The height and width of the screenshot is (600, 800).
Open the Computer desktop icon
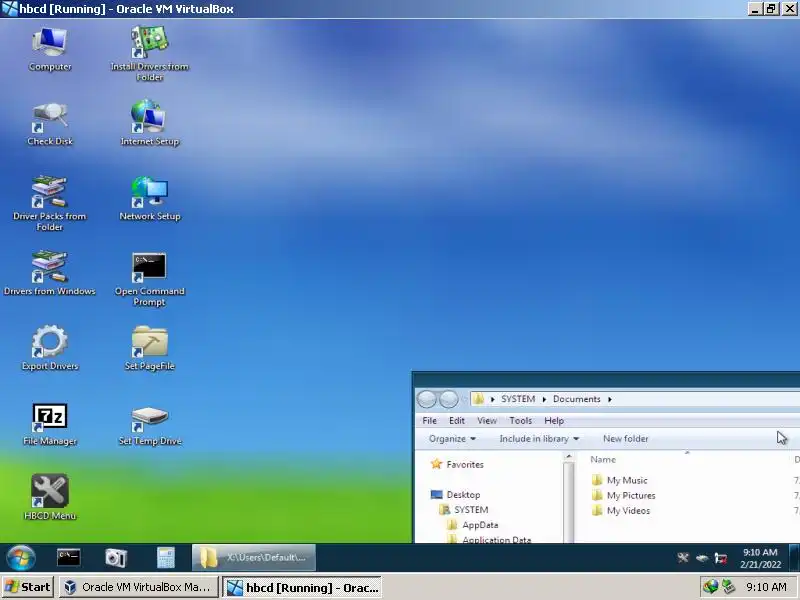(49, 49)
